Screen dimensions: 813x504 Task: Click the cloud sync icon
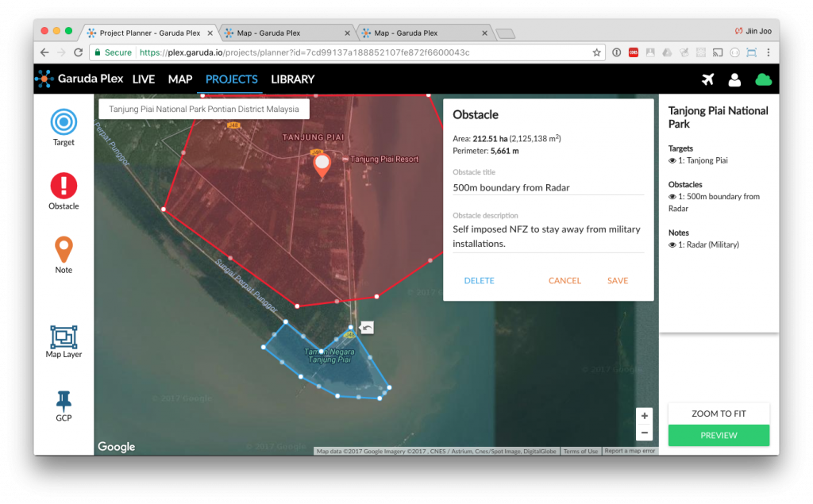pyautogui.click(x=763, y=79)
